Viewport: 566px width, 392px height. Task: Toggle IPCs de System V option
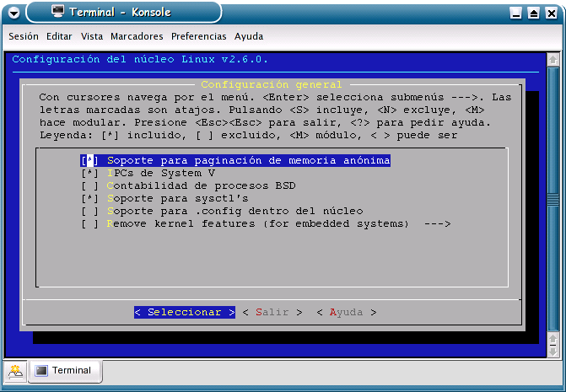90,173
